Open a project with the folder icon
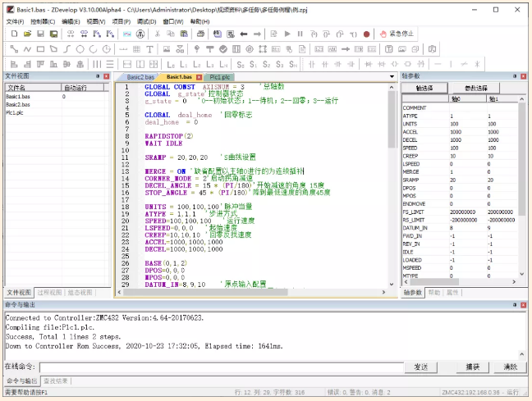 point(27,34)
